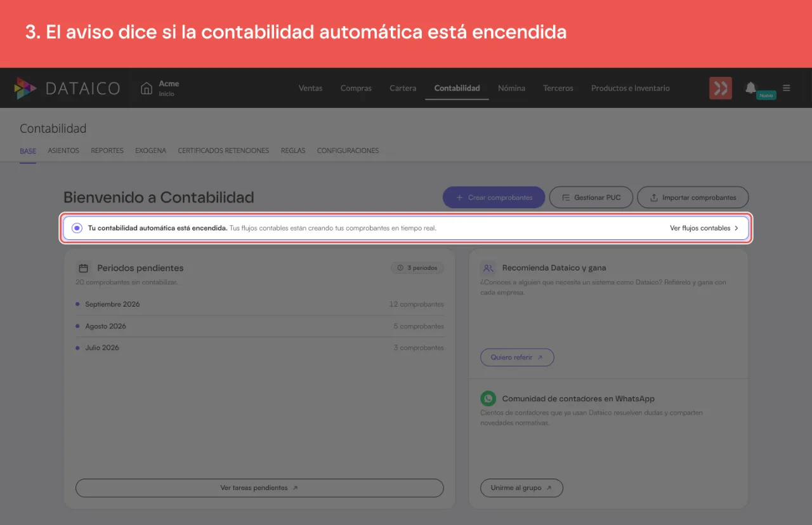Screen dimensions: 812x525
Task: Click Crear comprobantes button
Action: coord(494,197)
